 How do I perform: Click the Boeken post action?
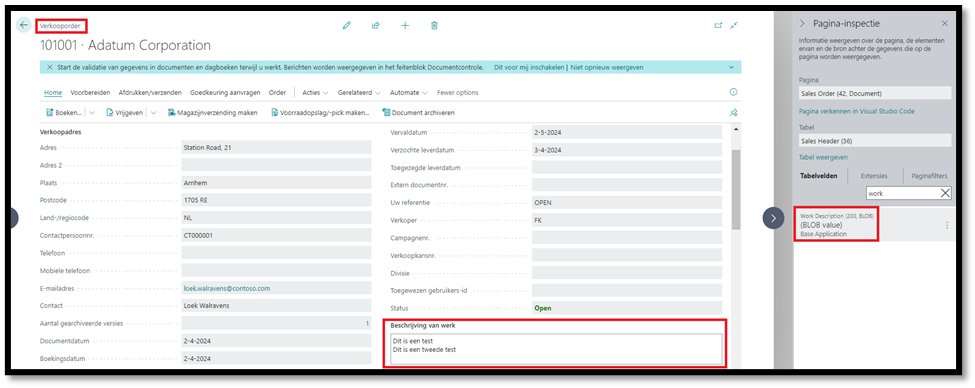(x=63, y=113)
